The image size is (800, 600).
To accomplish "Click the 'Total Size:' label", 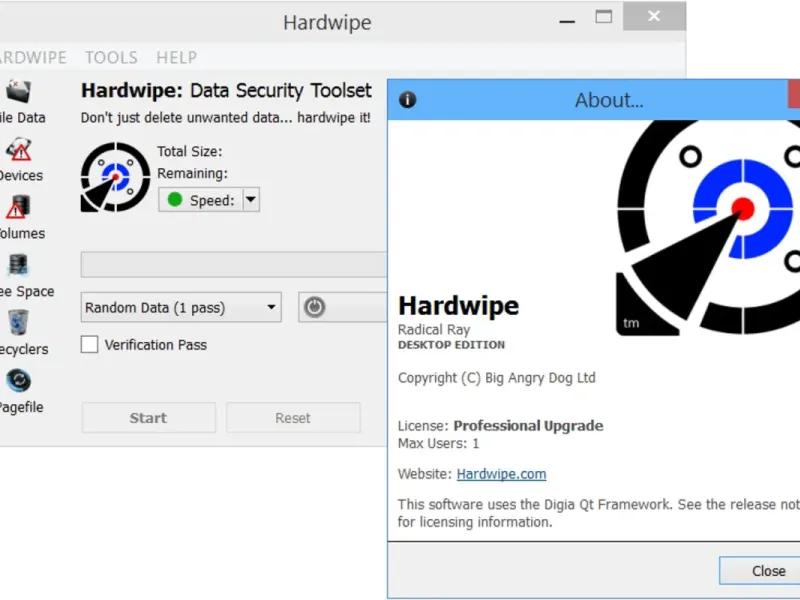I will click(x=190, y=152).
